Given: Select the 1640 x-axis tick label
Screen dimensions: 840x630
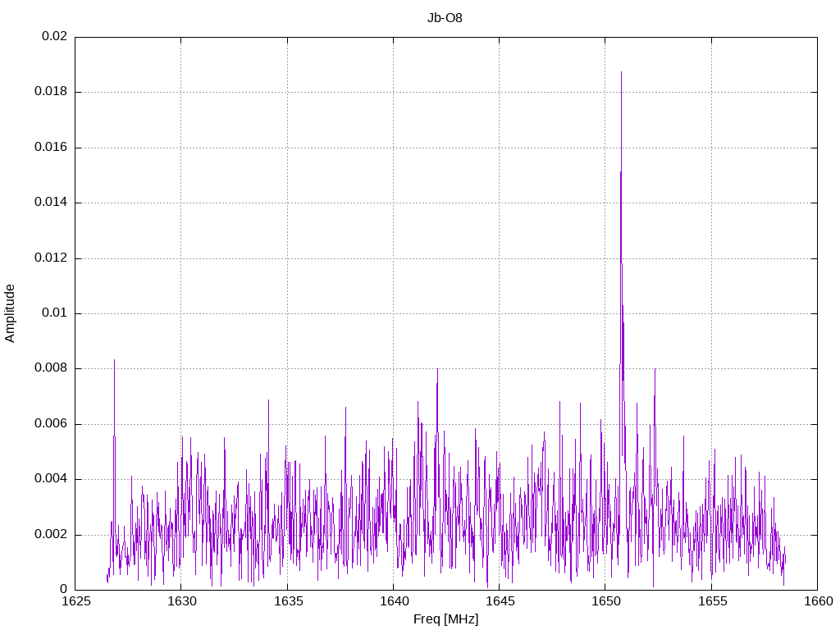Looking at the screenshot, I should (x=393, y=603).
